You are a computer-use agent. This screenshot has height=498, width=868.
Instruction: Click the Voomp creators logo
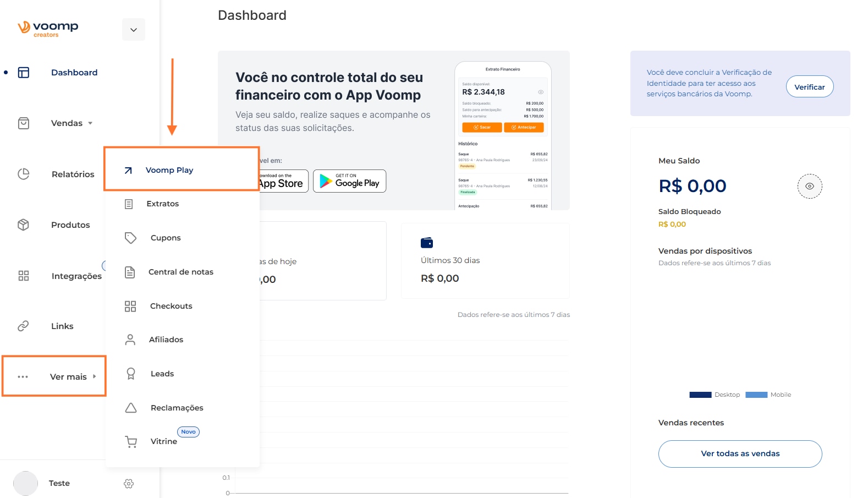pos(48,29)
